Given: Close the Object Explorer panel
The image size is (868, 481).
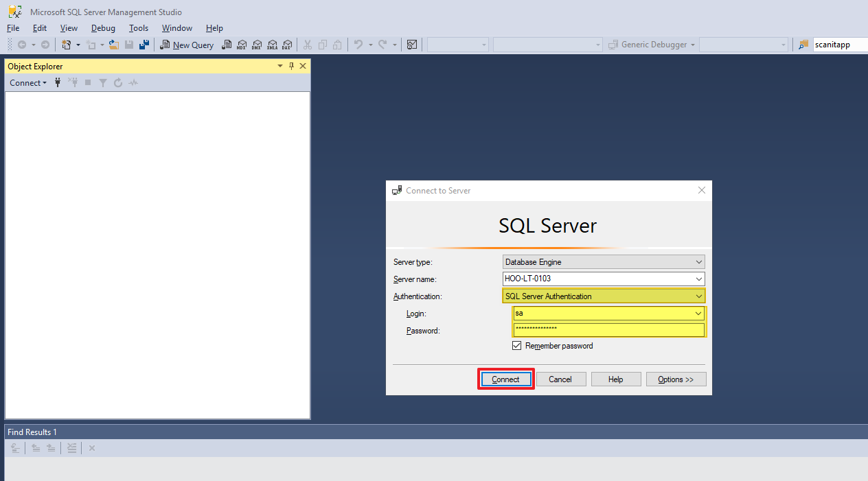Looking at the screenshot, I should click(303, 66).
